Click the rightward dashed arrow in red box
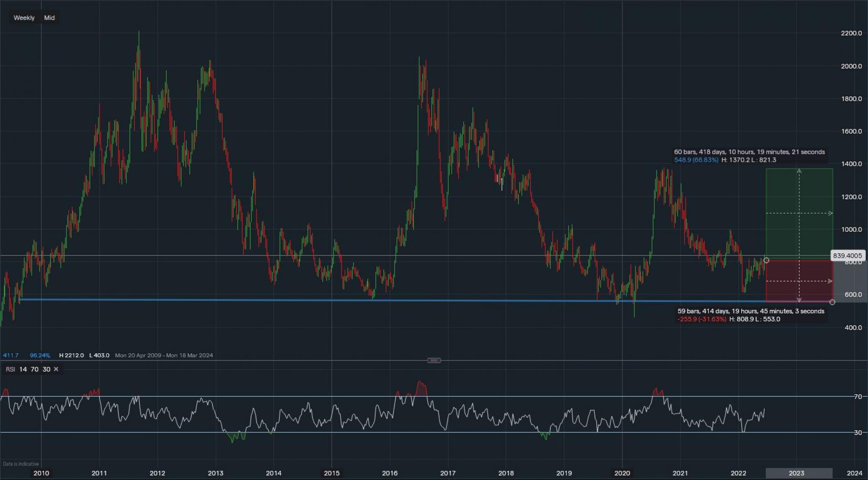The image size is (868, 480). [x=830, y=281]
